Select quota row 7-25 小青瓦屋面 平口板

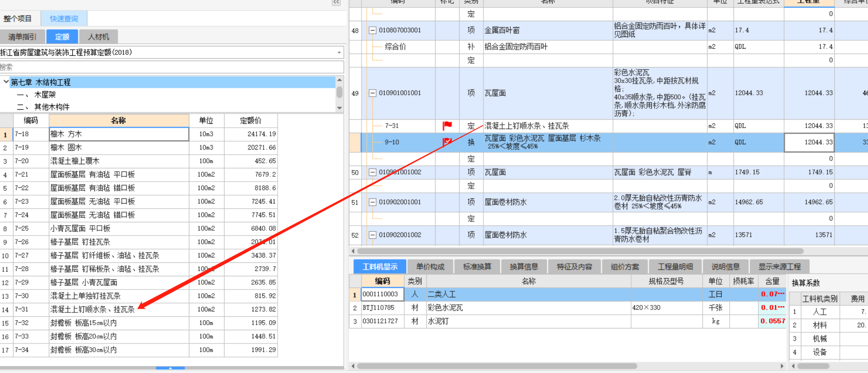139,228
